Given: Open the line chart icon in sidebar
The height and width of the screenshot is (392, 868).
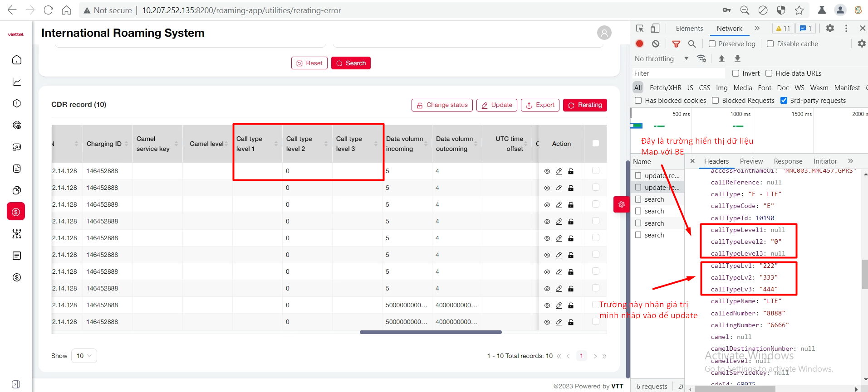Looking at the screenshot, I should [x=17, y=82].
